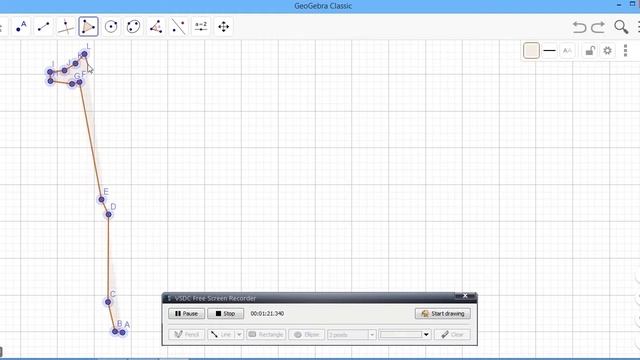The height and width of the screenshot is (360, 640).
Task: Click point J on the polygon
Action: click(64, 70)
